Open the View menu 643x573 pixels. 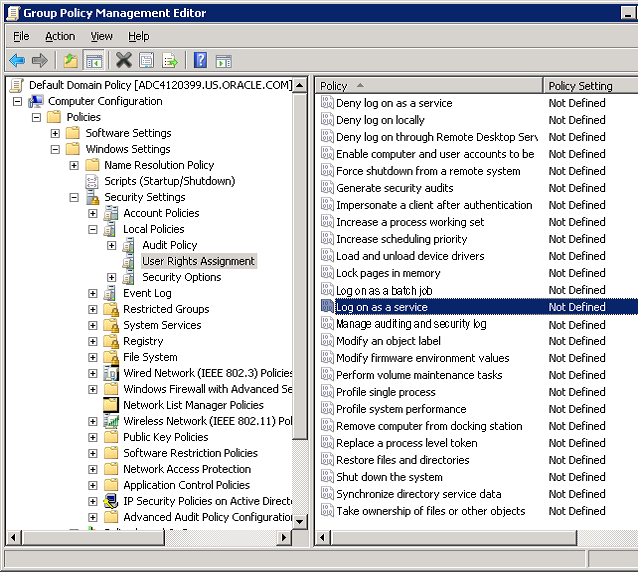[102, 36]
